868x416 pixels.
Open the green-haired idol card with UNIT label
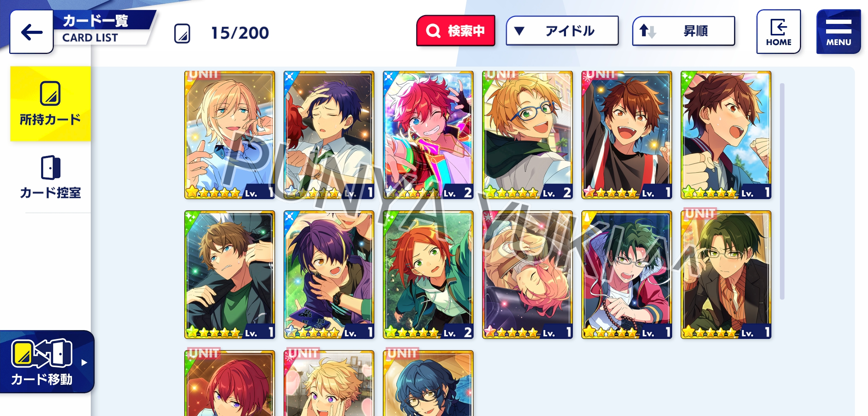(x=726, y=275)
